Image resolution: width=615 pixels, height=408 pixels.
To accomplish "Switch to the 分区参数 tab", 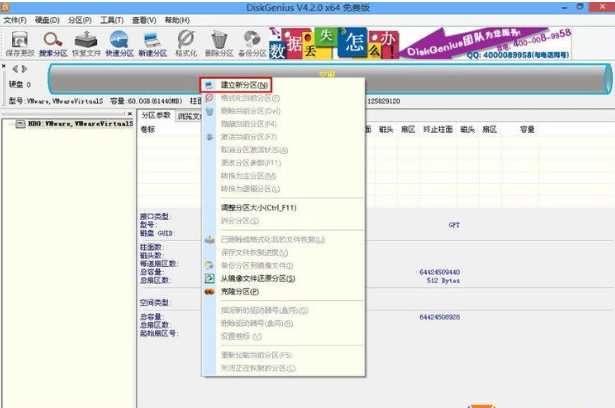I will (x=155, y=116).
